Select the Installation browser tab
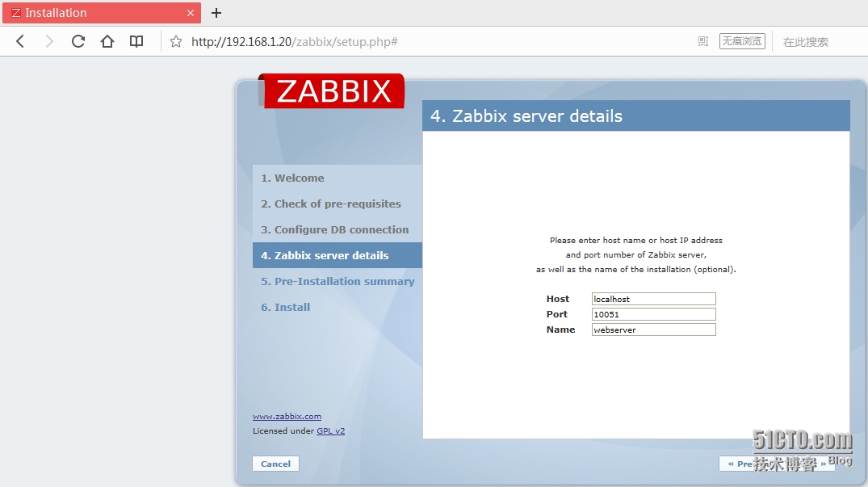Viewport: 868px width, 487px height. [x=101, y=13]
